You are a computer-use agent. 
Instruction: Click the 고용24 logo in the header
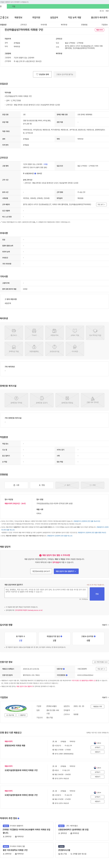pyautogui.click(x=4, y=17)
